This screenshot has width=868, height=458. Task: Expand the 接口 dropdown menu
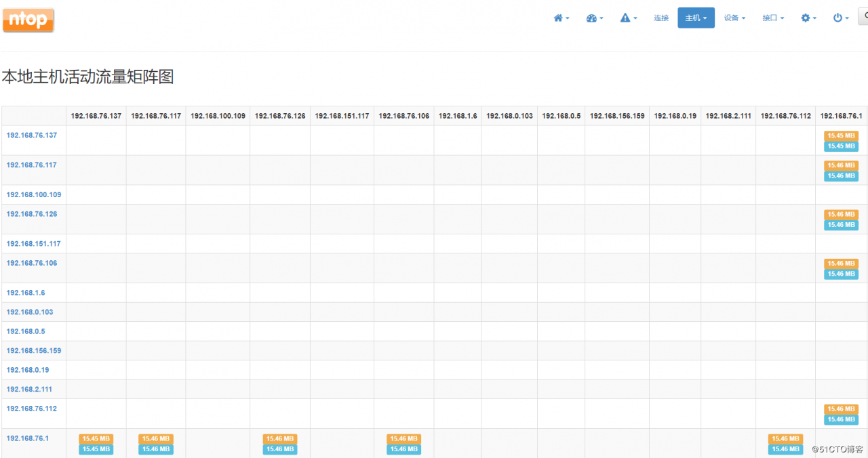[773, 18]
